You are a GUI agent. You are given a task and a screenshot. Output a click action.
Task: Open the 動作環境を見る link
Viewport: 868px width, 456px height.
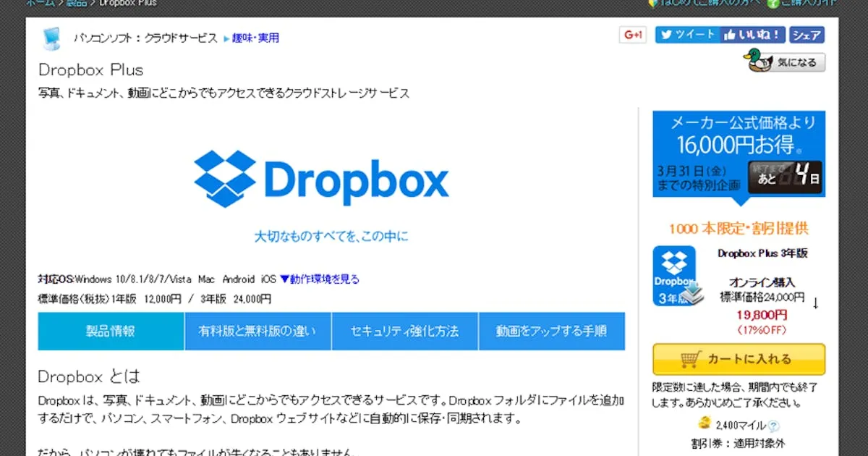pos(319,279)
